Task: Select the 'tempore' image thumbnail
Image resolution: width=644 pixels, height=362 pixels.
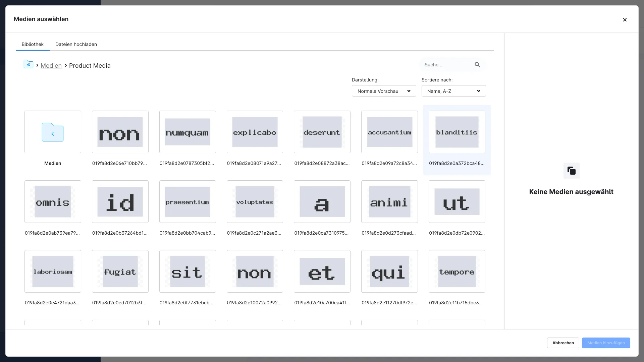Action: 457,271
